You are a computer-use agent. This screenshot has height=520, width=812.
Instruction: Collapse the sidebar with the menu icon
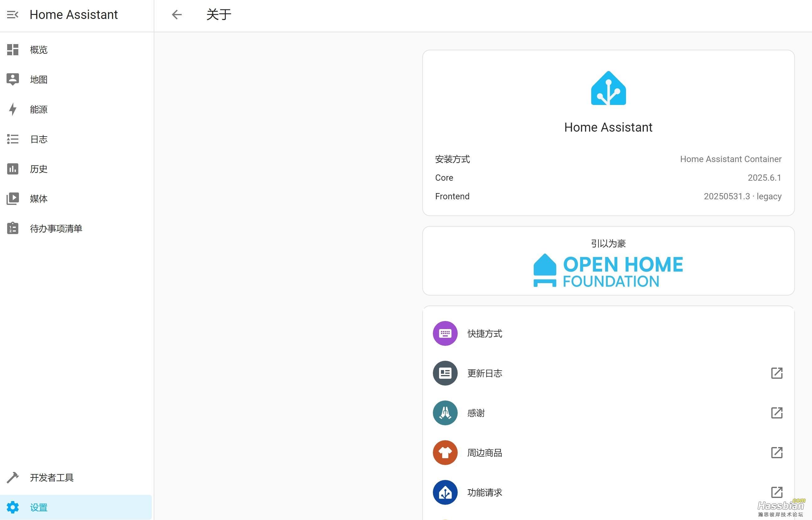tap(12, 15)
